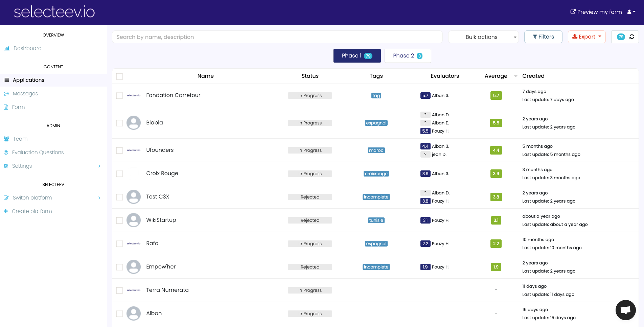644x327 pixels.
Task: Check the Rafa row checkbox
Action: point(119,244)
